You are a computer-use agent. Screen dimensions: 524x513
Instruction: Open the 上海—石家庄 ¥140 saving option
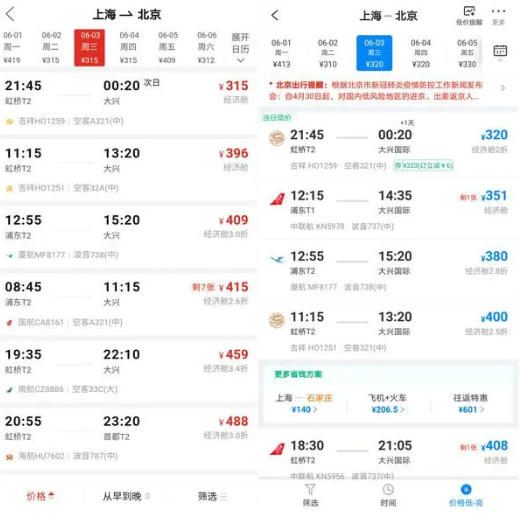click(x=304, y=403)
